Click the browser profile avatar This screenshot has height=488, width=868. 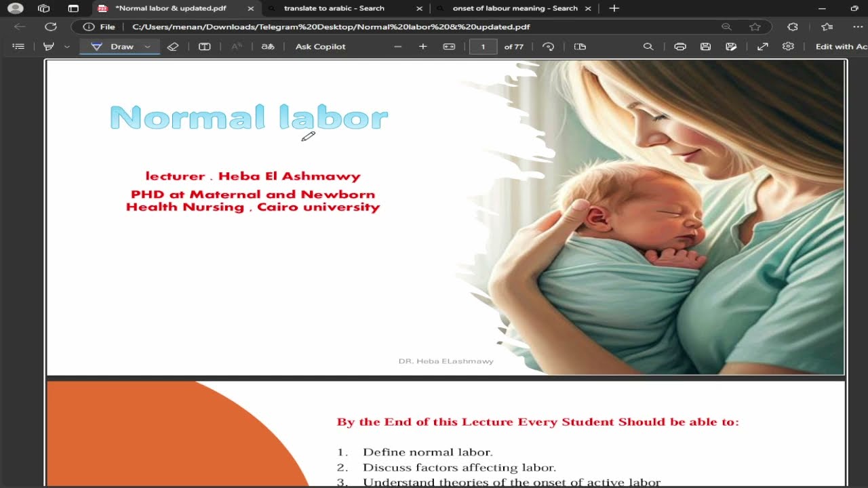15,8
